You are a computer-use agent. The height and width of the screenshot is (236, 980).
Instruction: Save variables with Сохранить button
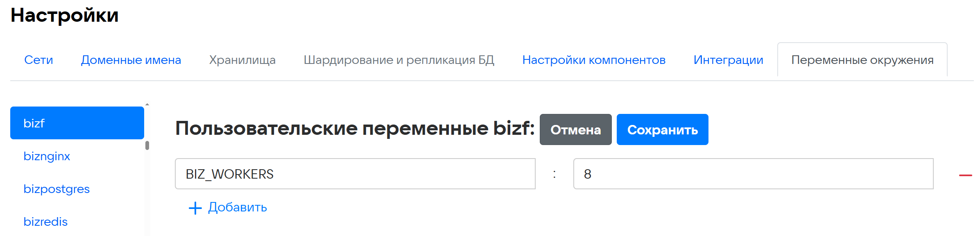(662, 129)
